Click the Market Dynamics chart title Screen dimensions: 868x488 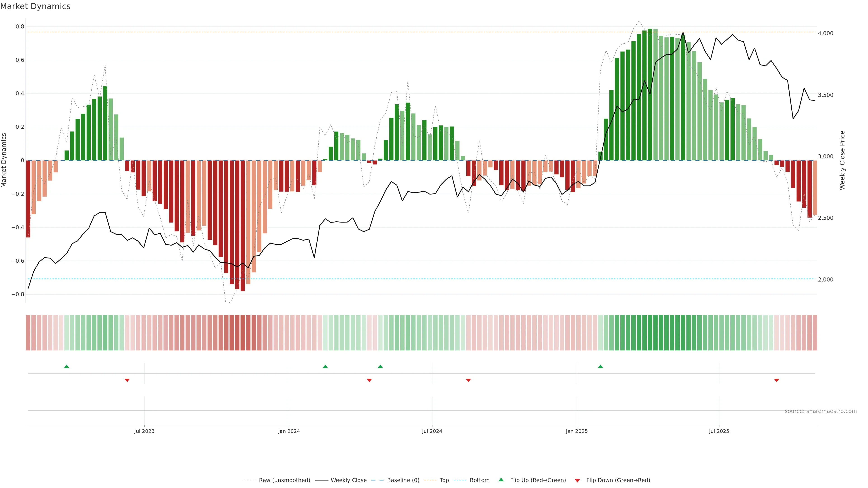point(35,6)
